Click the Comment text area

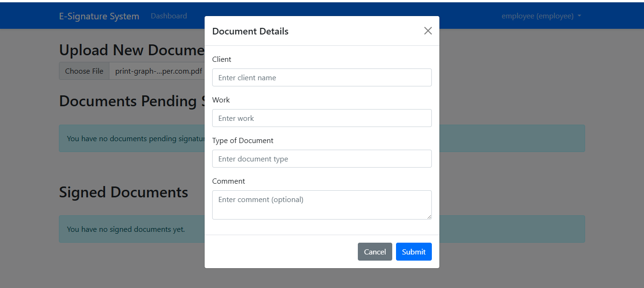pos(322,205)
